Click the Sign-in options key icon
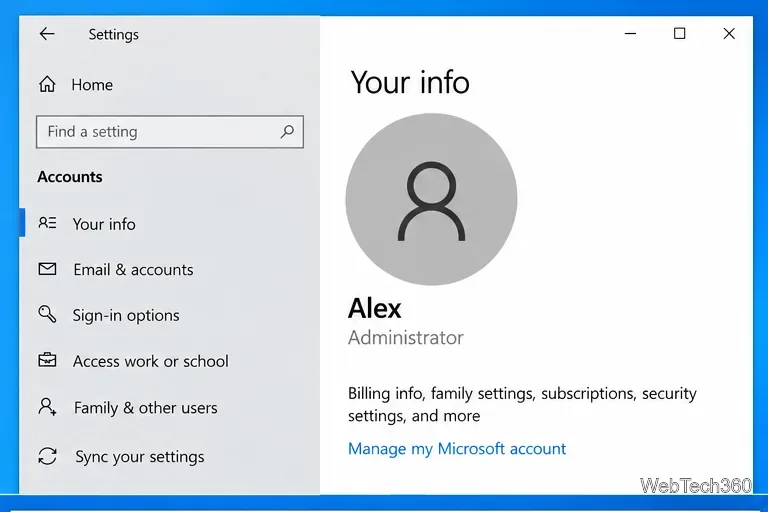This screenshot has height=512, width=768. pos(47,314)
